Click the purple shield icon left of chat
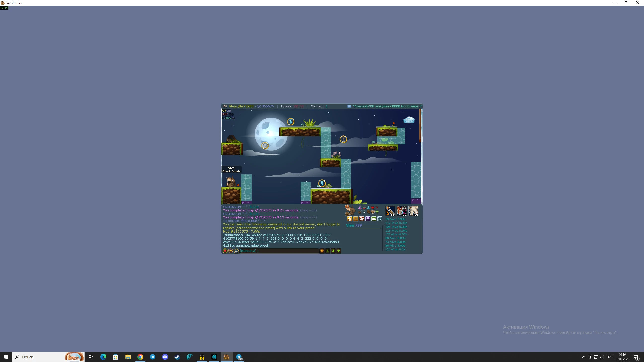Image resolution: width=644 pixels, height=362 pixels. [x=231, y=251]
